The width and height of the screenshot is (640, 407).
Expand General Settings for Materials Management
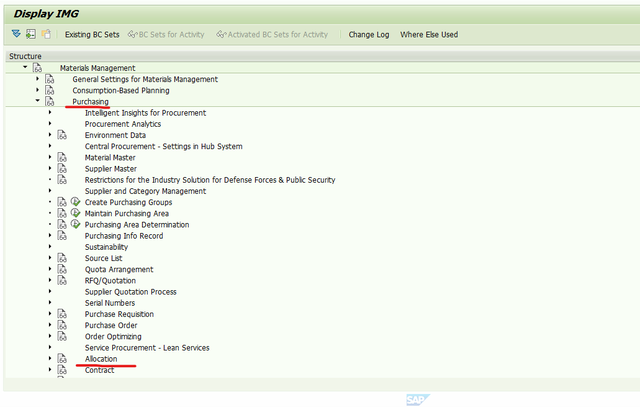pos(38,78)
